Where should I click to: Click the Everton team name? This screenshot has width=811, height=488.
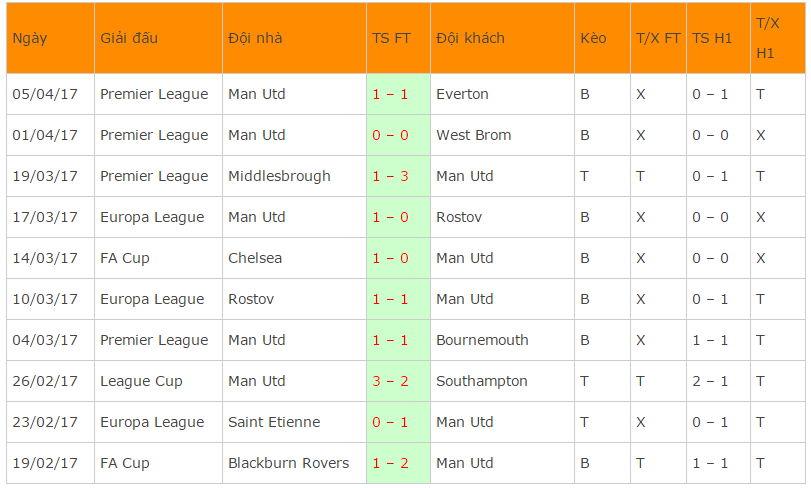pyautogui.click(x=462, y=94)
